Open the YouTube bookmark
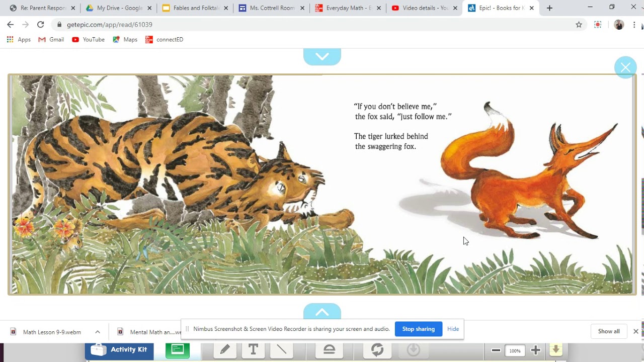 (x=88, y=39)
